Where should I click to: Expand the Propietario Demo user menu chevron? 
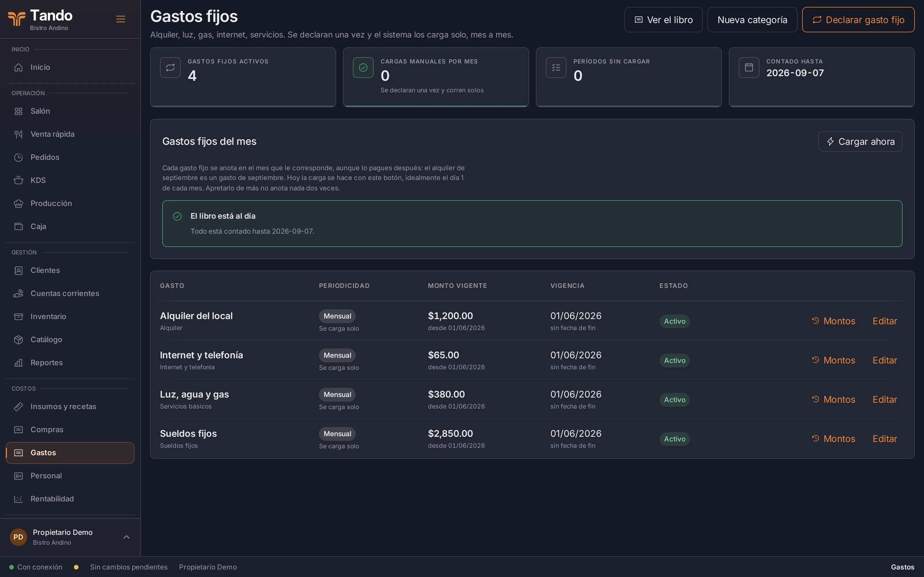pos(126,537)
